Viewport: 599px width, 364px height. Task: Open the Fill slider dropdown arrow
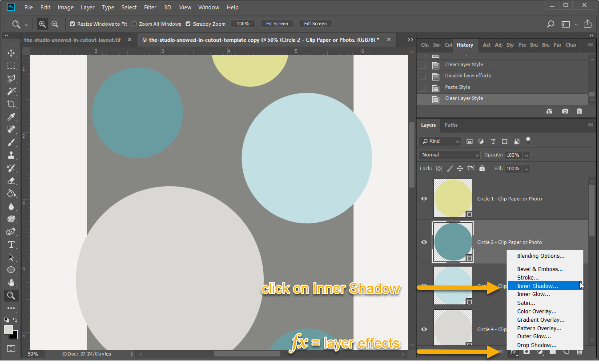pos(527,169)
